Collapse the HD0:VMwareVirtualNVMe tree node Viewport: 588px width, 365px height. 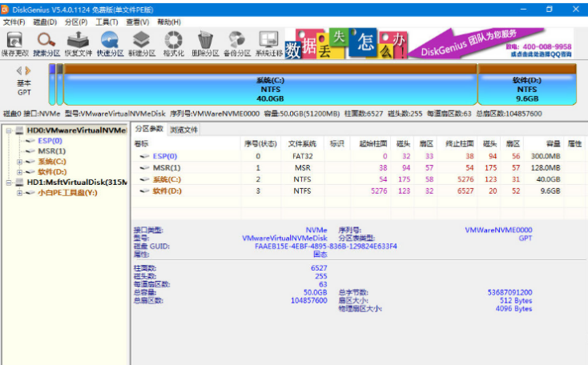point(8,130)
